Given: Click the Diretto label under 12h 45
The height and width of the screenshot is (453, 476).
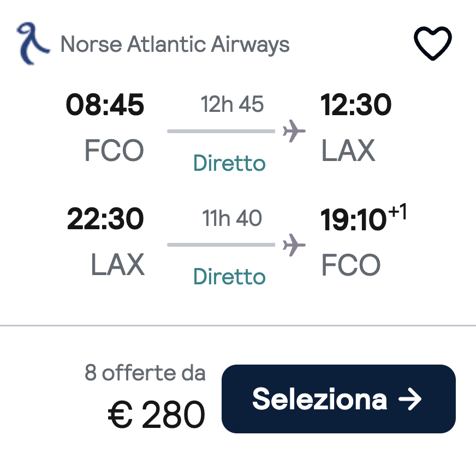Looking at the screenshot, I should point(229,163).
